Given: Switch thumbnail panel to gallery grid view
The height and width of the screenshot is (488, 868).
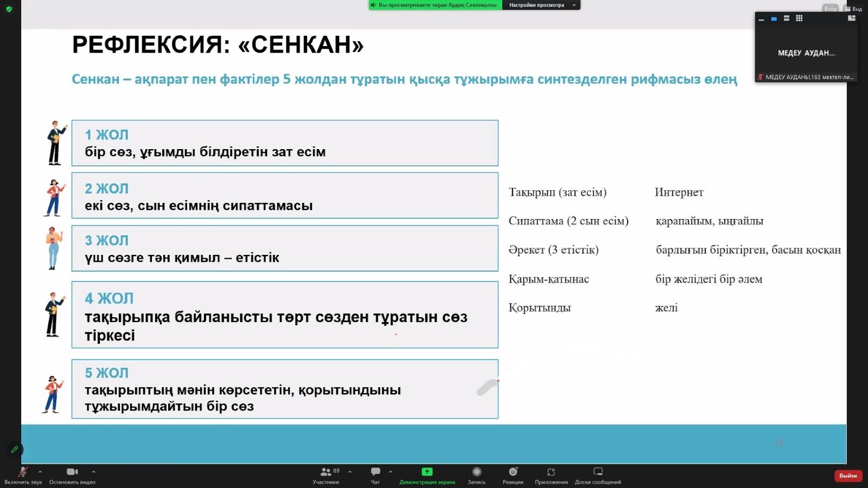Looking at the screenshot, I should point(799,18).
